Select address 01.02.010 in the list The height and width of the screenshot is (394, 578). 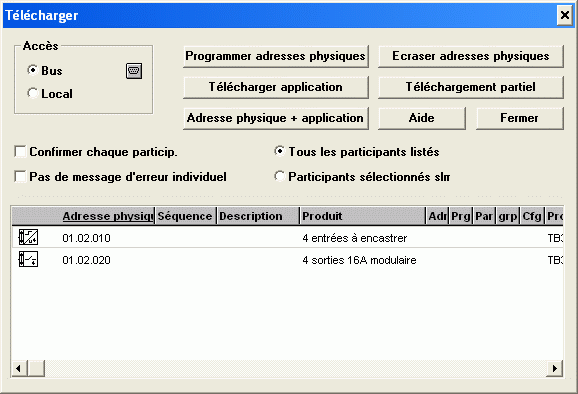click(x=86, y=238)
